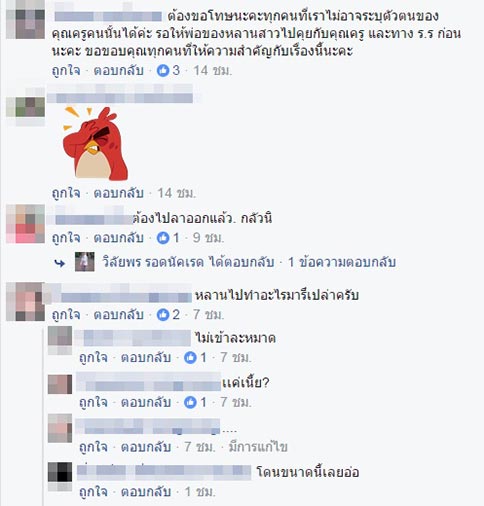Reply to the sticker comment via ตอบกลับ

pos(119,193)
